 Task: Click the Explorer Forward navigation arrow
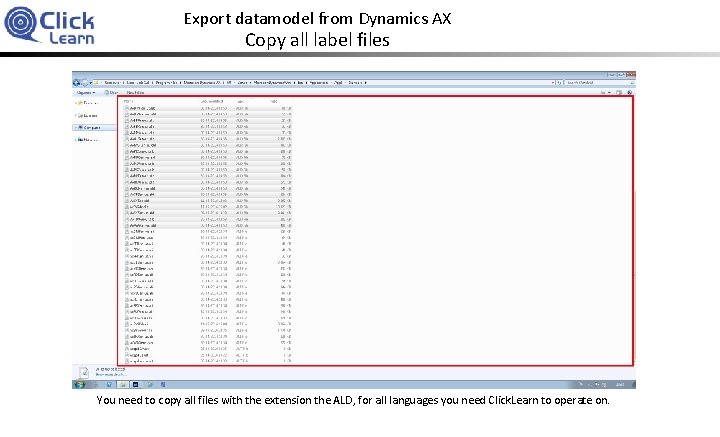point(84,83)
